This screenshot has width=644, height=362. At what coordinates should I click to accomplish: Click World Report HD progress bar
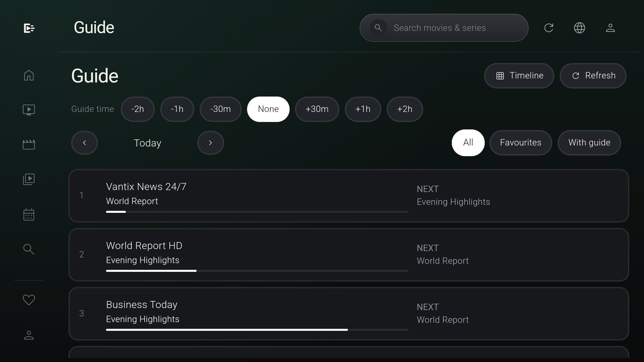pyautogui.click(x=257, y=271)
